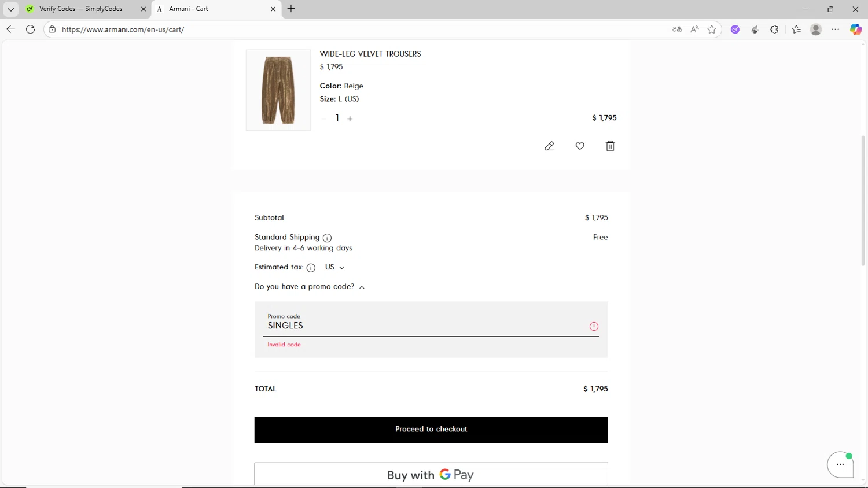Screen dimensions: 868x488
Task: Open Settings and more ellipsis menu
Action: tap(836, 29)
